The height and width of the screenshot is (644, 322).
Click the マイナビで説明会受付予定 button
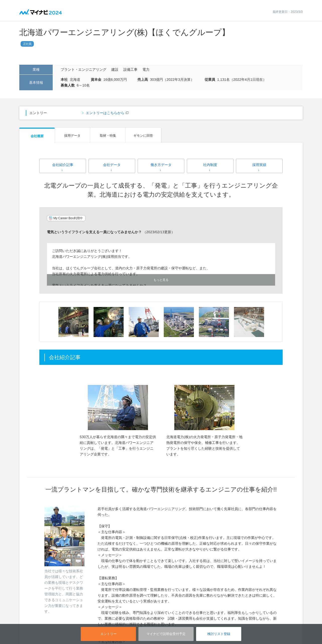tap(166, 634)
